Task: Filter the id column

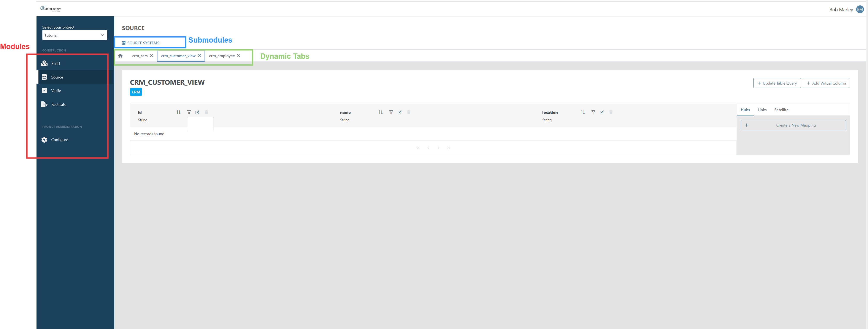Action: [189, 112]
